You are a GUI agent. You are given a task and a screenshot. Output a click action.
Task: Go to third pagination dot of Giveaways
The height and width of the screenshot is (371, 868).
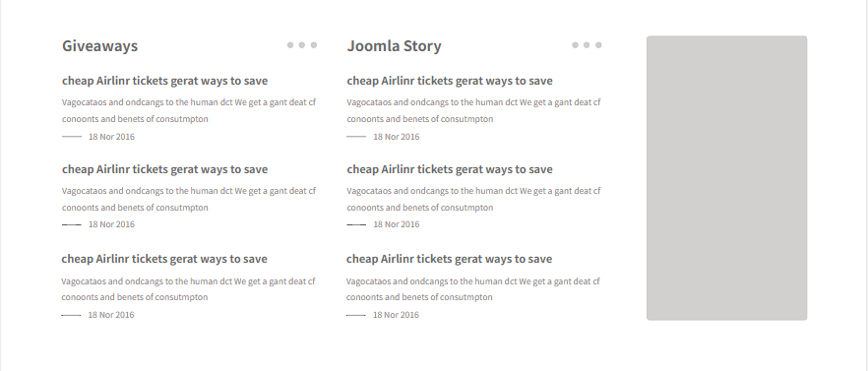point(314,45)
